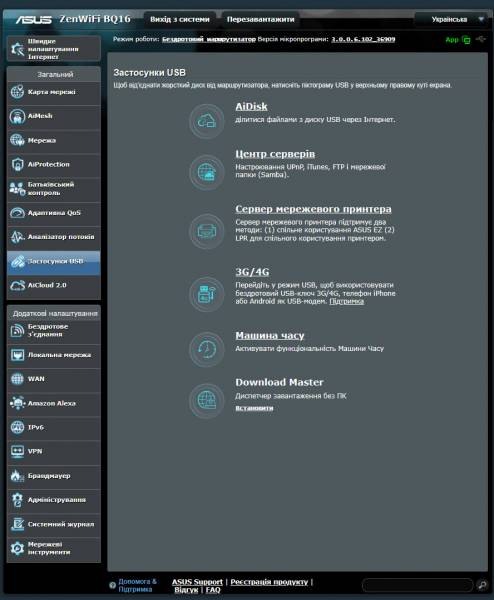This screenshot has width=494, height=600.
Task: Click the green App device icon
Action: pyautogui.click(x=466, y=39)
